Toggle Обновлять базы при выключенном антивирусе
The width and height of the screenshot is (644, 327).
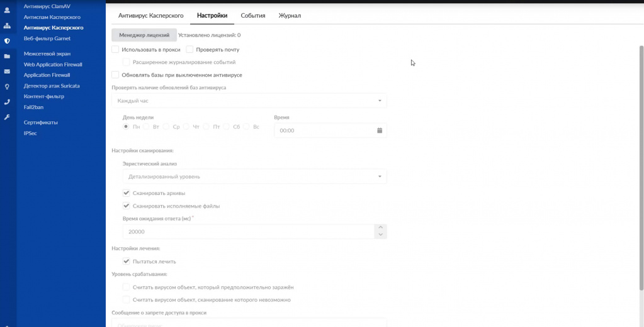pyautogui.click(x=115, y=75)
